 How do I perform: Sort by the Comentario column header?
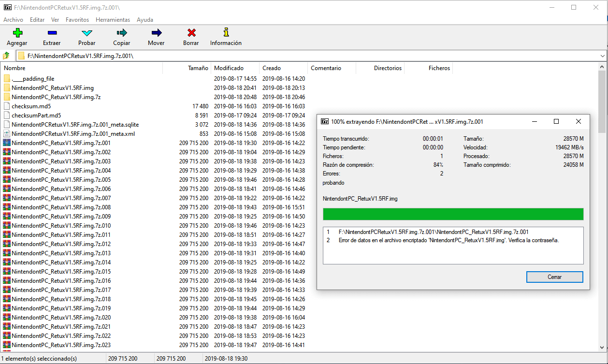click(x=332, y=68)
